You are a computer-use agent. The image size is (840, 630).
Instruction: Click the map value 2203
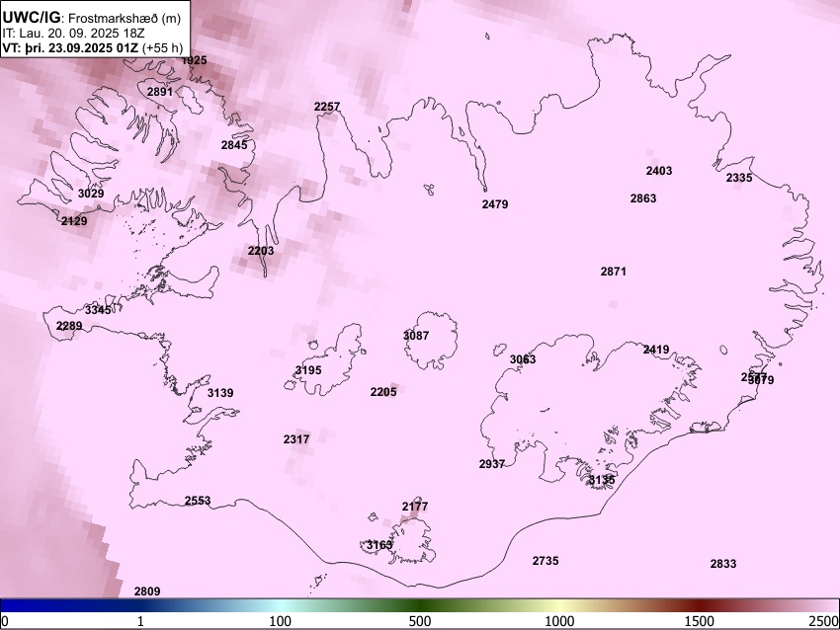tap(261, 251)
